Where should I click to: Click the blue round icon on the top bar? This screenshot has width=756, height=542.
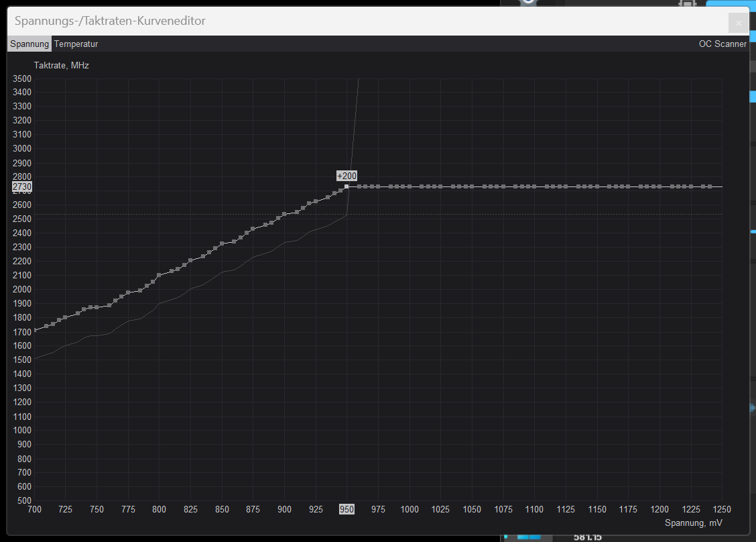[529, 2]
